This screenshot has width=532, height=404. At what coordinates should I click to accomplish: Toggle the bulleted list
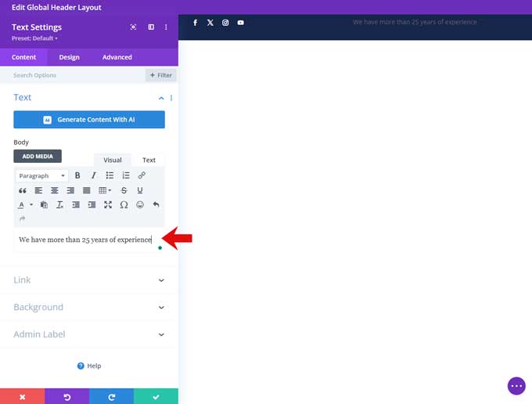[110, 175]
